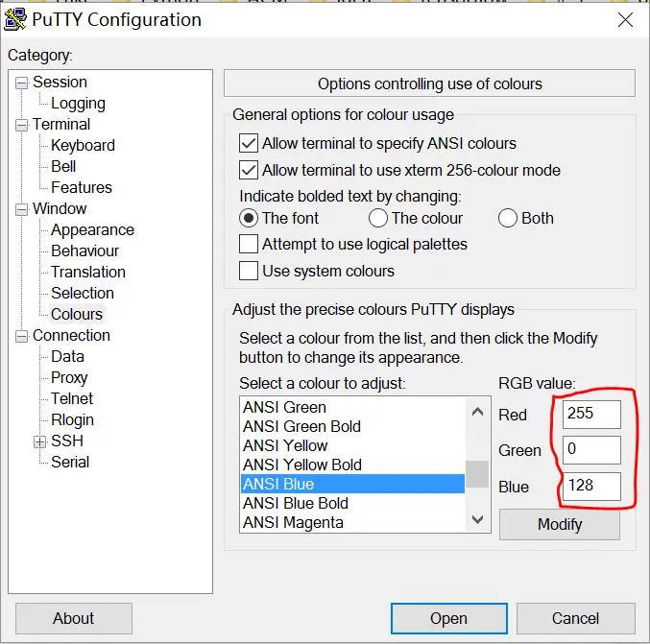Open the Logging category
650x644 pixels.
point(78,104)
